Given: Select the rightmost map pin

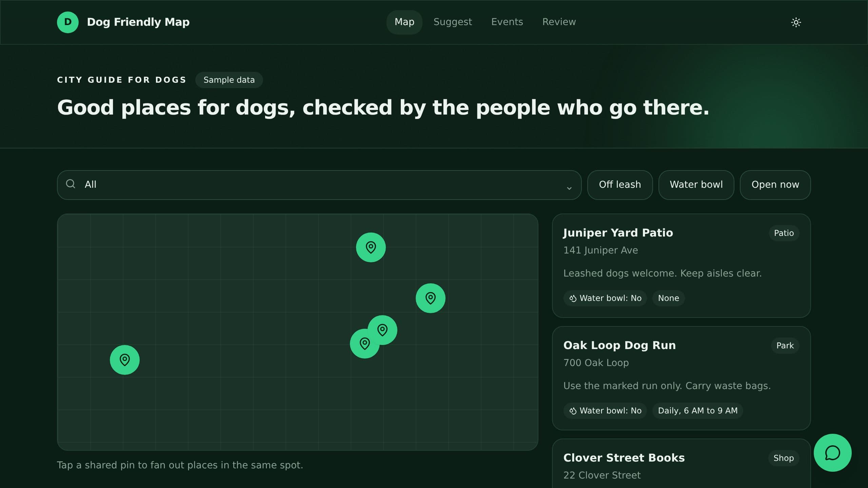Looking at the screenshot, I should pos(430,298).
